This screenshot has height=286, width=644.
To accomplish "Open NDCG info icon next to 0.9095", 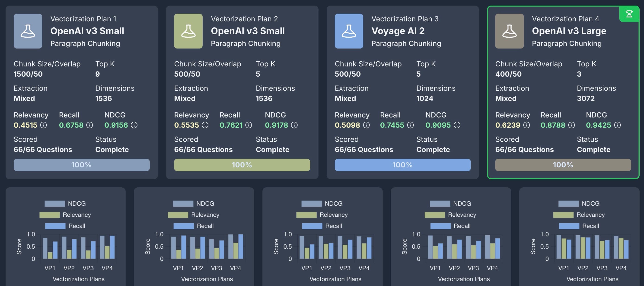I will (457, 125).
